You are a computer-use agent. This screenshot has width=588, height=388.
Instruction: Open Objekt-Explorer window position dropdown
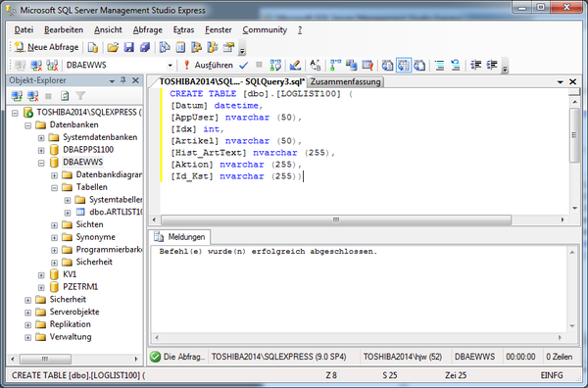[x=112, y=81]
